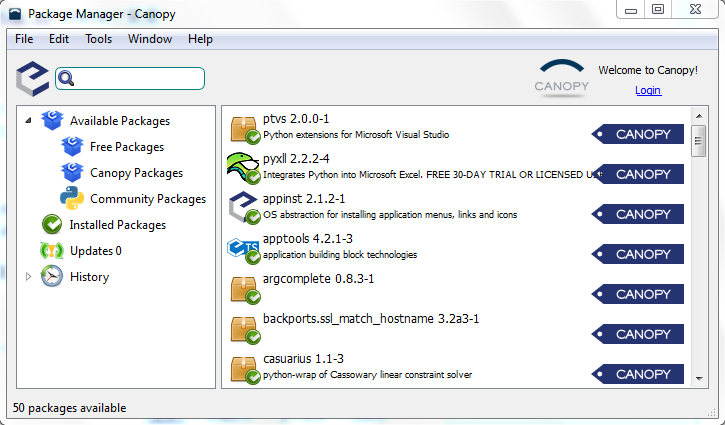Image resolution: width=725 pixels, height=425 pixels.
Task: Click the Updates refresh icon
Action: pos(52,251)
